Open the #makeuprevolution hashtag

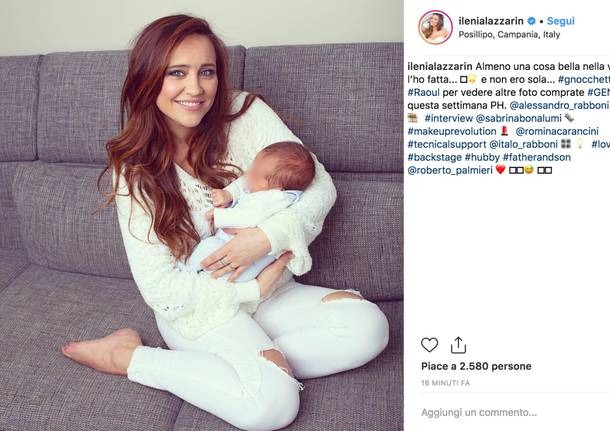point(452,131)
